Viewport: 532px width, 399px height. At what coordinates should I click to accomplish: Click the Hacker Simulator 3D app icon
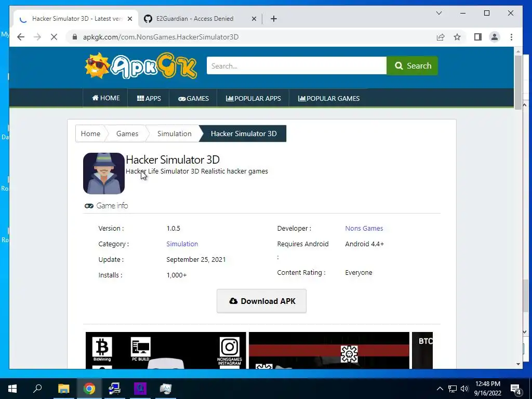104,174
